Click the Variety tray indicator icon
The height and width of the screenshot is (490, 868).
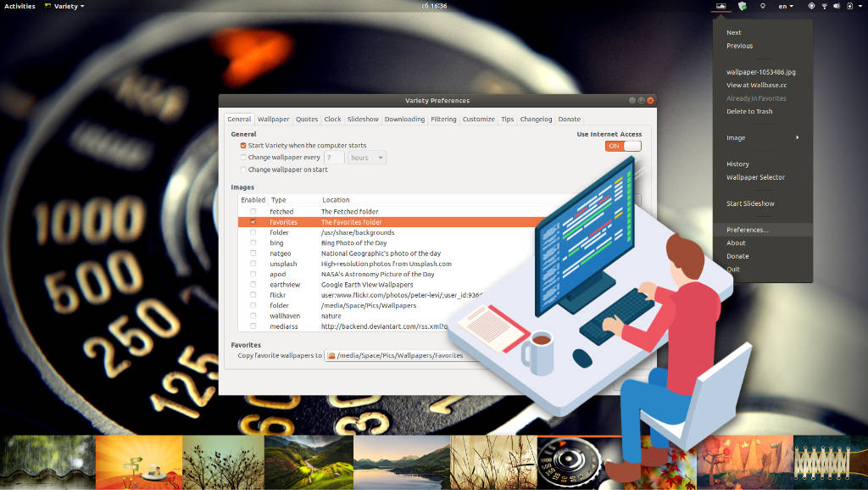point(721,6)
